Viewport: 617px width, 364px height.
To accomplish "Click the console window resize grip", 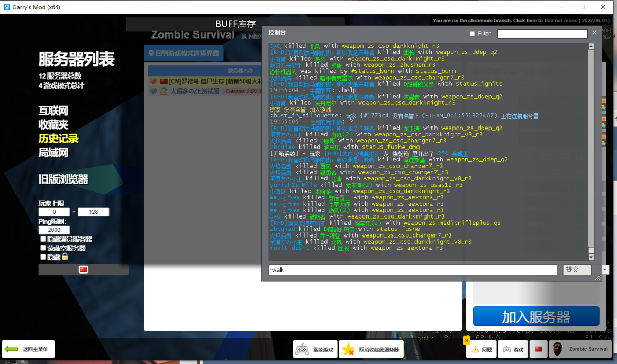I will [x=598, y=278].
